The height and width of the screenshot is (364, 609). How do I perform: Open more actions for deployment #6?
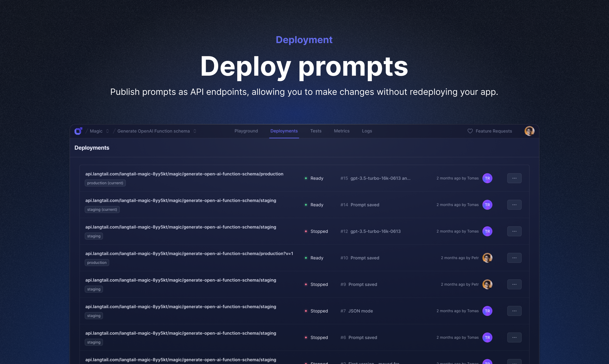514,337
